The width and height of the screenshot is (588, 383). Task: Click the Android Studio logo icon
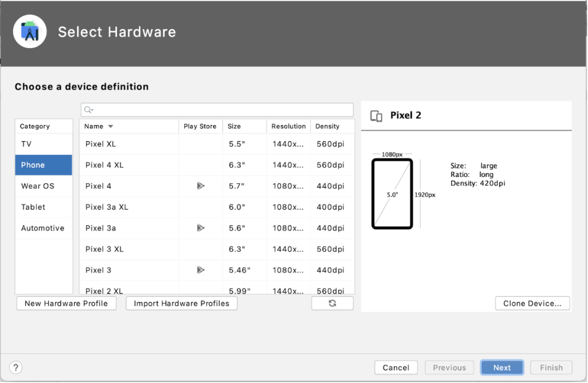30,32
